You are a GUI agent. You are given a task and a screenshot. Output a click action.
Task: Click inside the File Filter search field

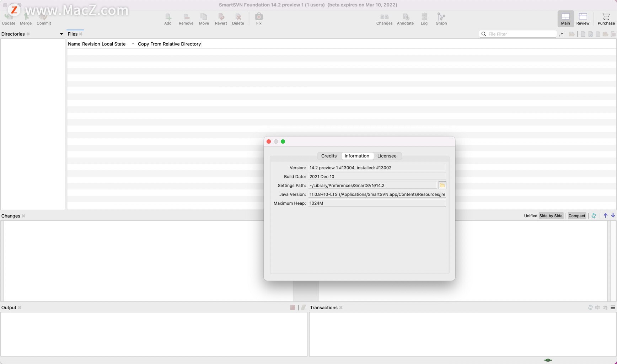[x=518, y=34]
